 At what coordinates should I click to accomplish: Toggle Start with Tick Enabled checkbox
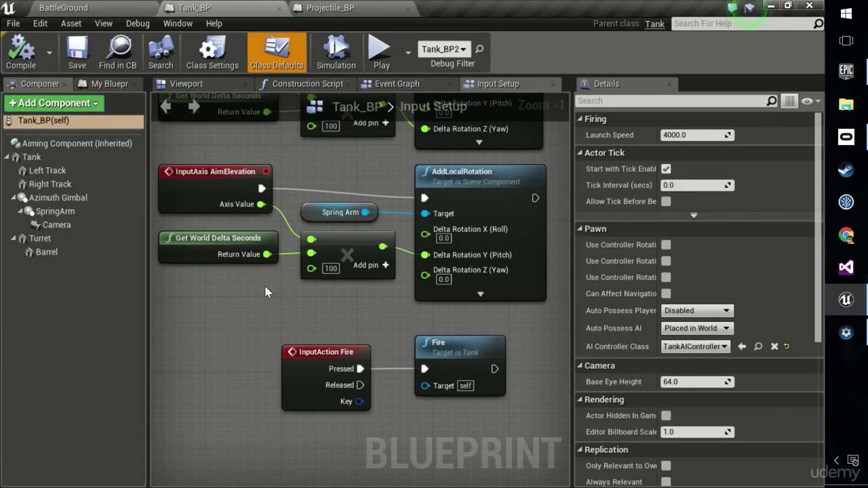[666, 169]
